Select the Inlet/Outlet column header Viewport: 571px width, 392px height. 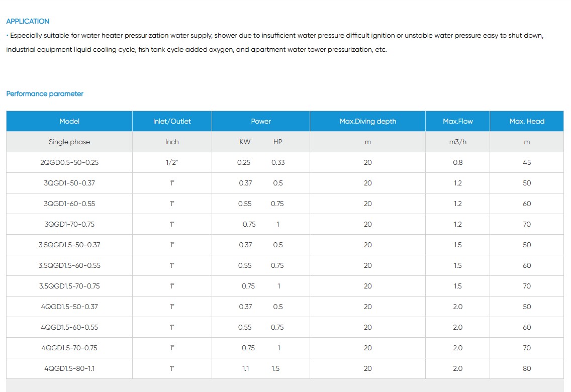[x=172, y=121]
